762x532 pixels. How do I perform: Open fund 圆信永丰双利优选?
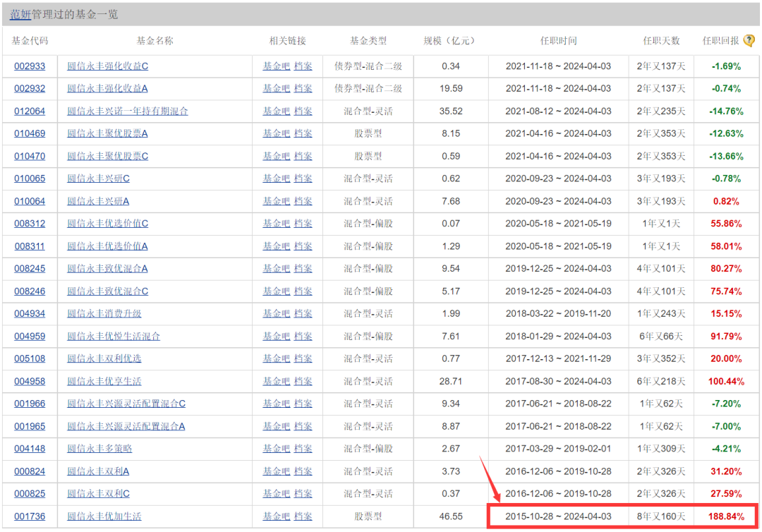point(104,358)
